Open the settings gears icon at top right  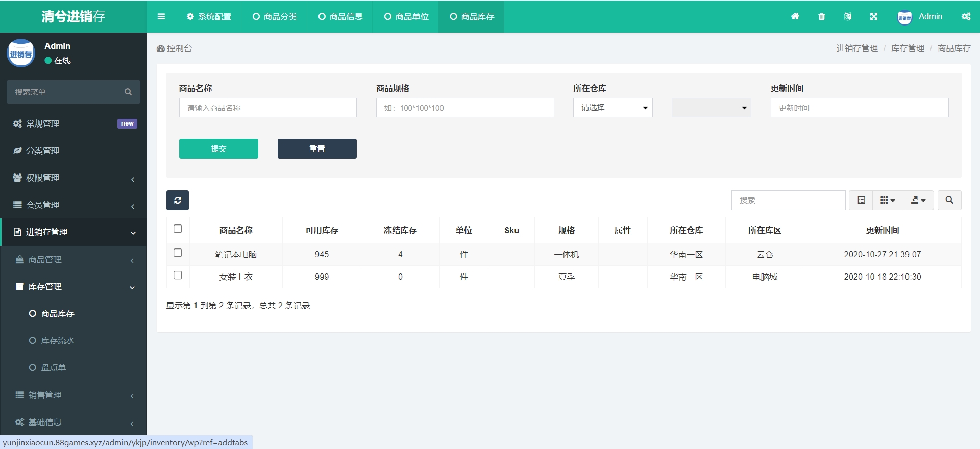pos(966,16)
